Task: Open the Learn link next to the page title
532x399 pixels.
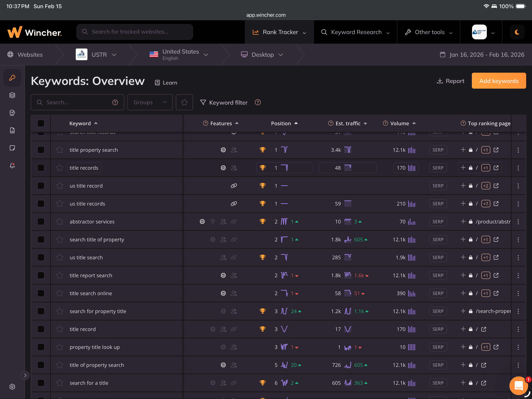Action: point(166,83)
